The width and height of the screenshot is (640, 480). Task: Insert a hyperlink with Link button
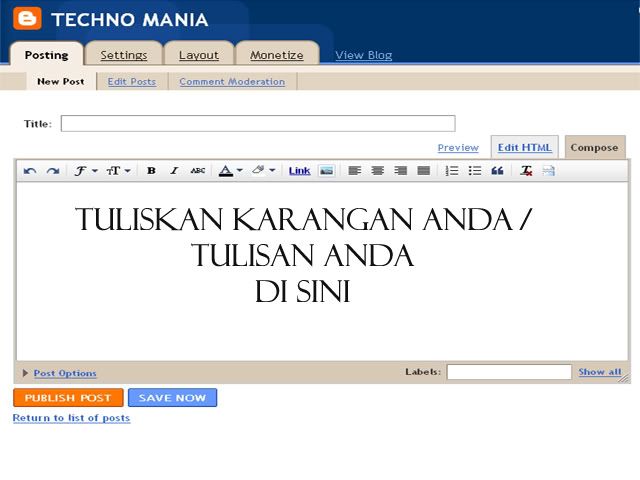tap(300, 171)
